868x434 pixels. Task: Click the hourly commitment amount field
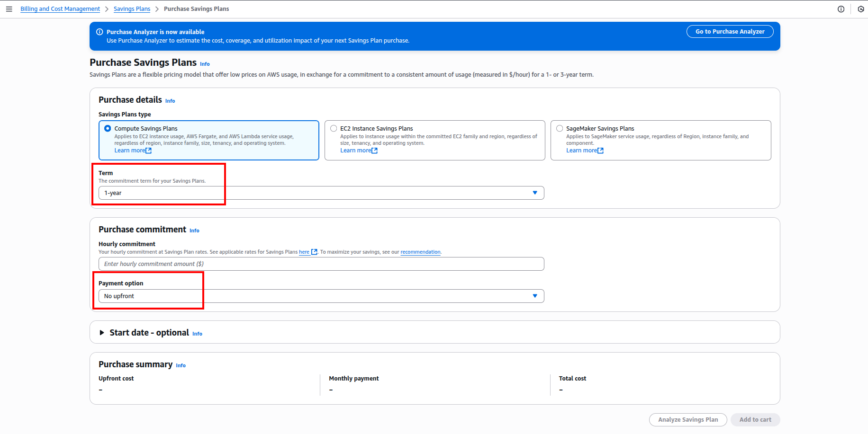pos(321,264)
